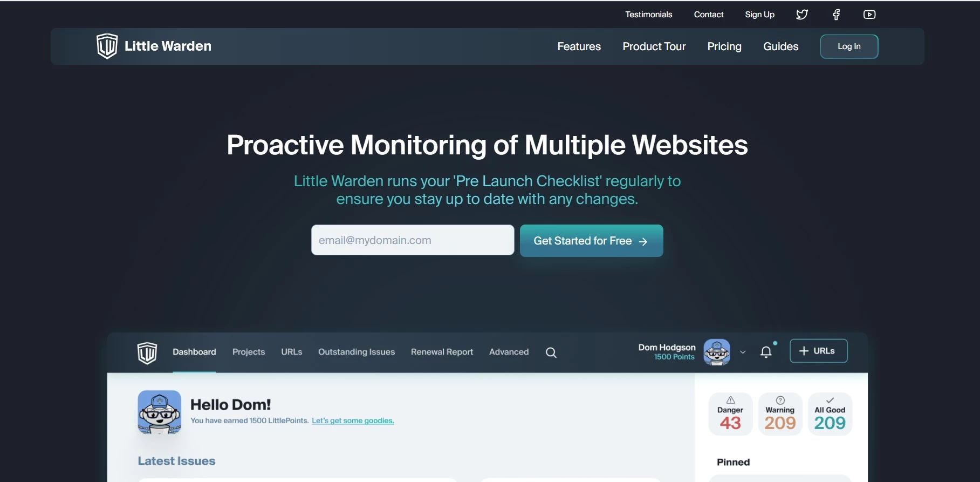Viewport: 980px width, 482px height.
Task: Click the Hello Dom! greeting
Action: pos(230,404)
